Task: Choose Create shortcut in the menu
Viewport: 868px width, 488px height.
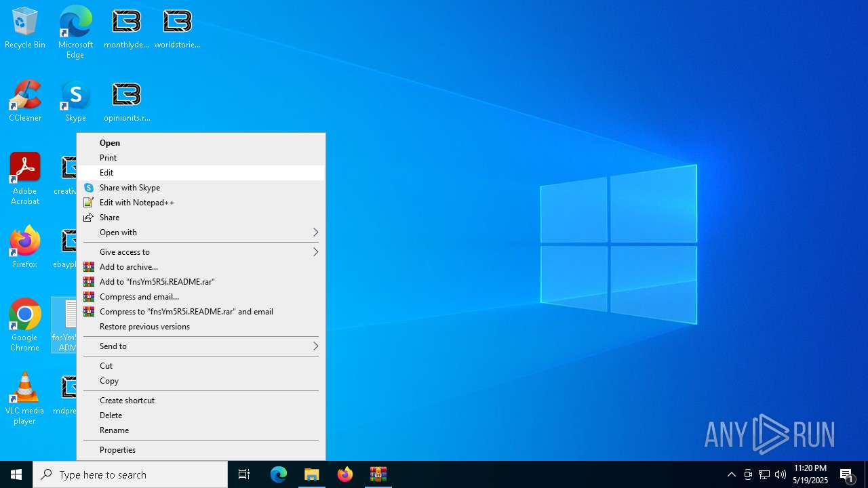Action: [201, 401]
